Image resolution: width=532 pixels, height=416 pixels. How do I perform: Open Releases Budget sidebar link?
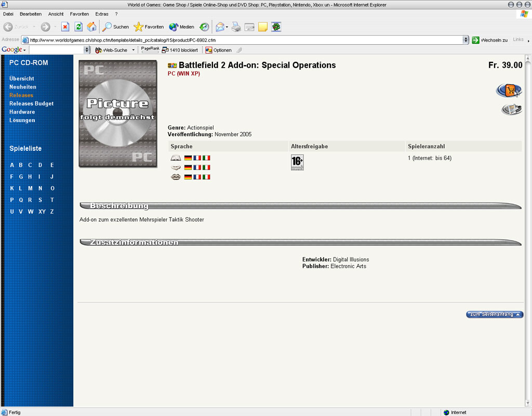click(x=32, y=103)
